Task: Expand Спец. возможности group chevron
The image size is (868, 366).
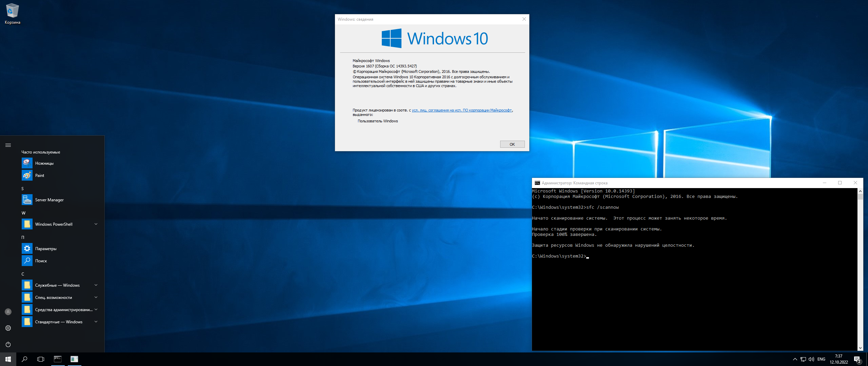Action: (96, 297)
